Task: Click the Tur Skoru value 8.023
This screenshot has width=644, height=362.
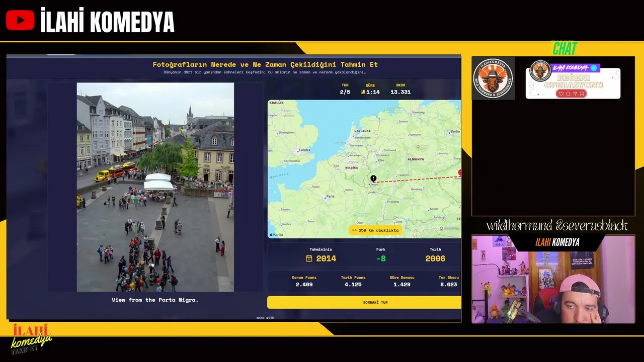Action: 448,285
